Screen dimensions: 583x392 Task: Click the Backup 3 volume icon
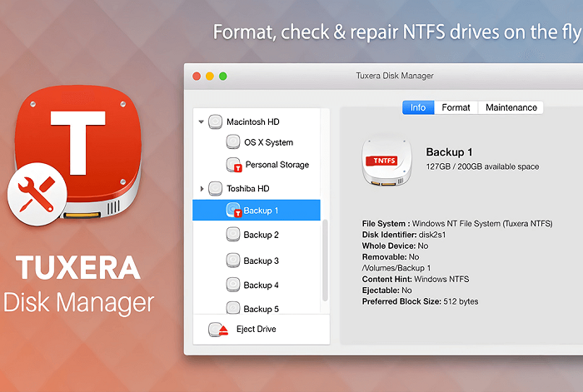tap(233, 261)
